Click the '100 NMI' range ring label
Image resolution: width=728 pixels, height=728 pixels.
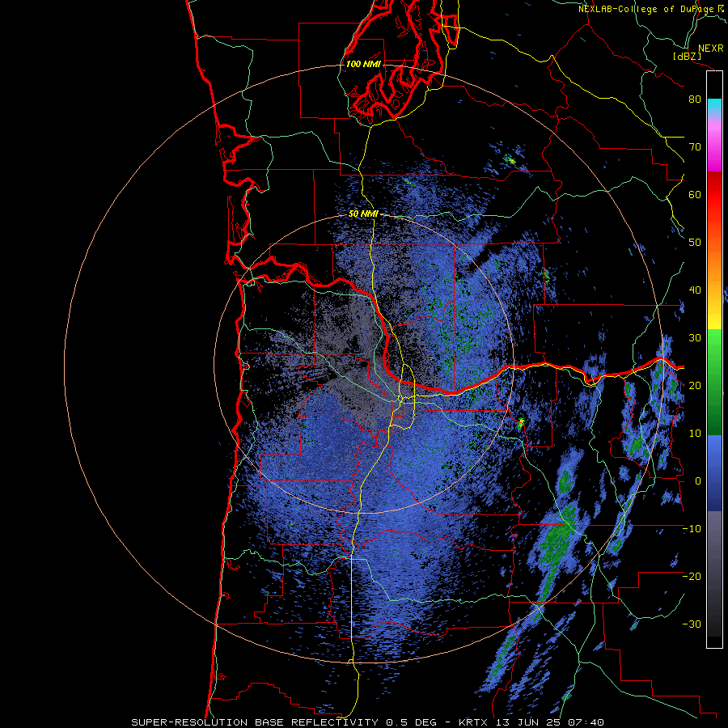[x=363, y=64]
